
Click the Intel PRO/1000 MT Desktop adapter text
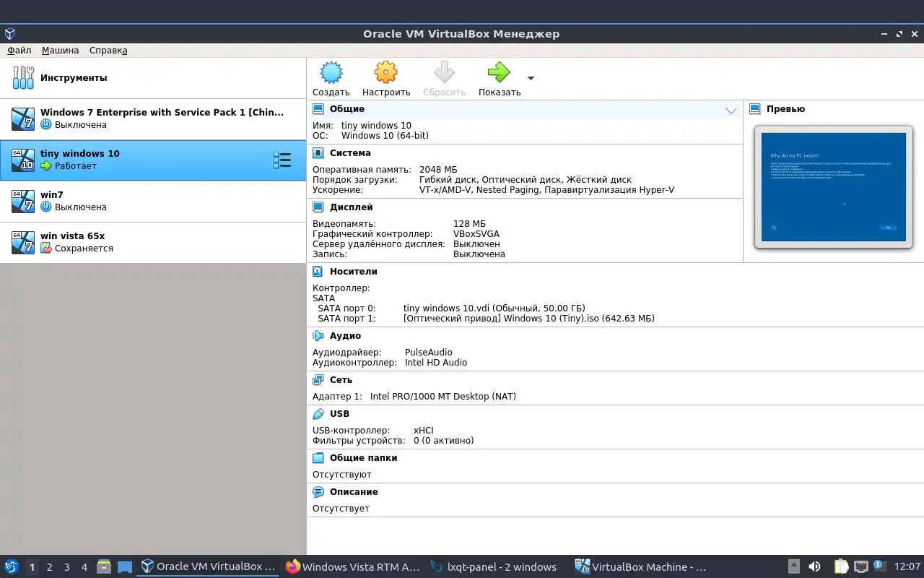pos(443,397)
